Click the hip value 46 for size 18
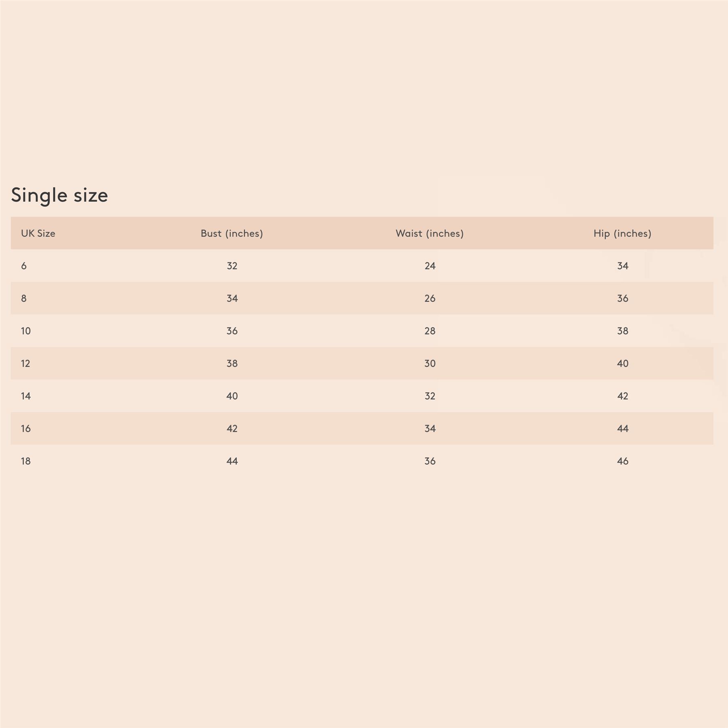 coord(623,461)
